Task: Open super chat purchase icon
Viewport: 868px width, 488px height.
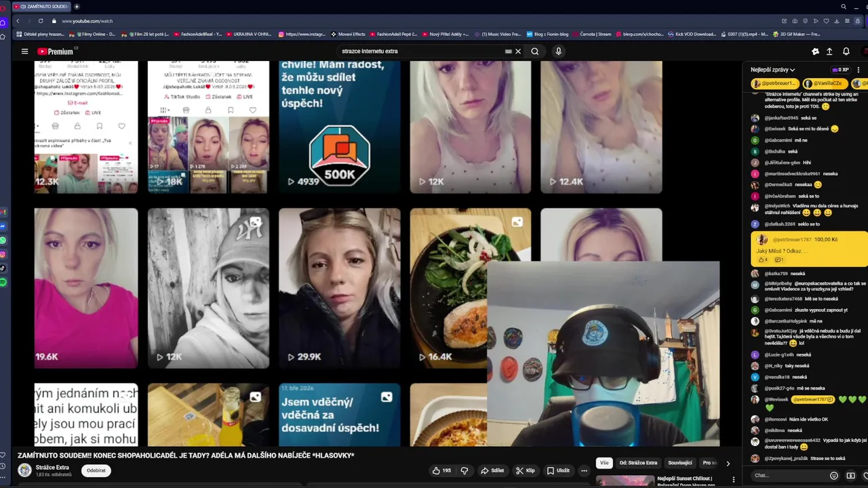Action: (850, 476)
